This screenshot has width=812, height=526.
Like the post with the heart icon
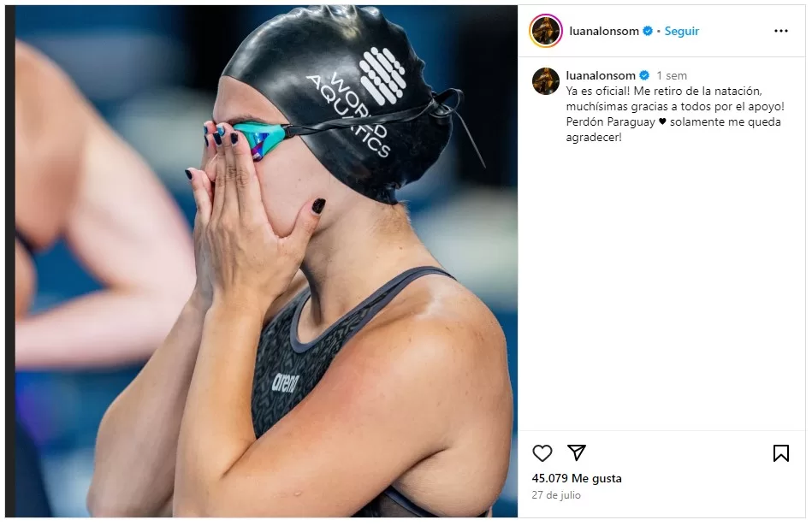[542, 453]
